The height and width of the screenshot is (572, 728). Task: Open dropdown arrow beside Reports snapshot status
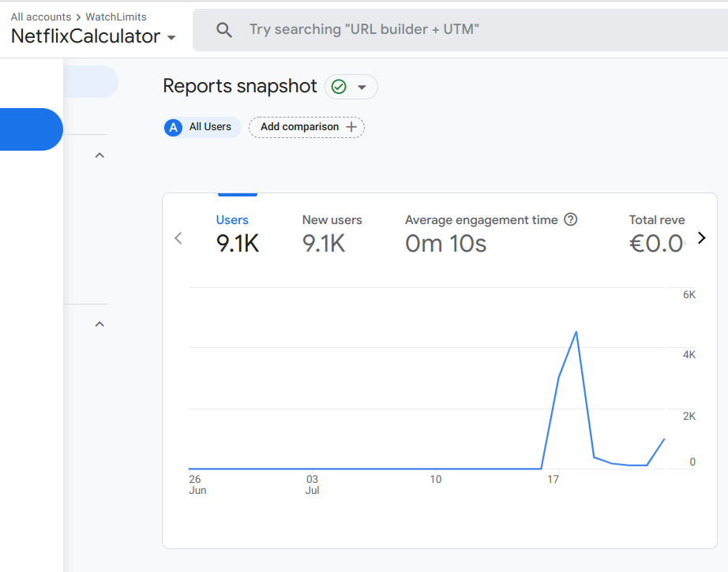[x=362, y=87]
